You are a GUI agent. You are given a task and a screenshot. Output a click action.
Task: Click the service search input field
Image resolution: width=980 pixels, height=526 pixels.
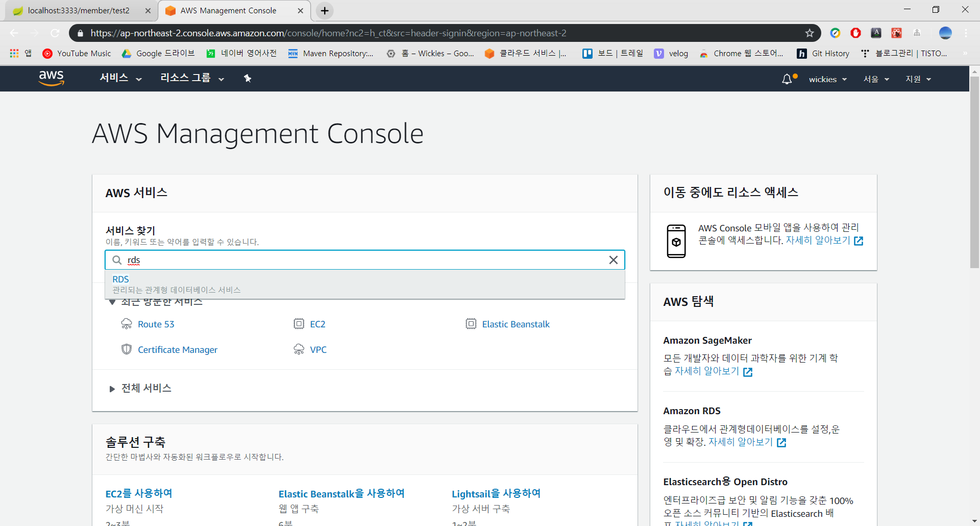tap(364, 260)
